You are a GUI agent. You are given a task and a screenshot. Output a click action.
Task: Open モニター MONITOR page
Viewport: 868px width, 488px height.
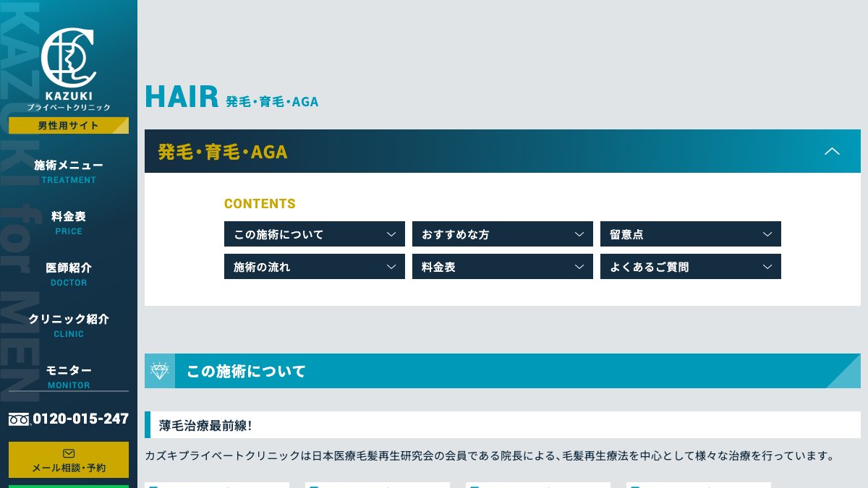click(69, 377)
